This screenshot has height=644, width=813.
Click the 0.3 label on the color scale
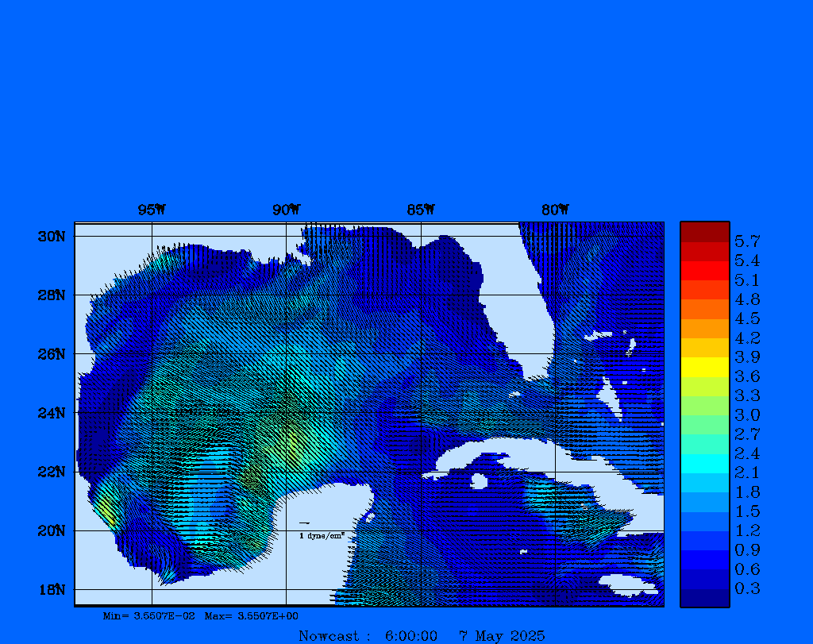click(746, 588)
